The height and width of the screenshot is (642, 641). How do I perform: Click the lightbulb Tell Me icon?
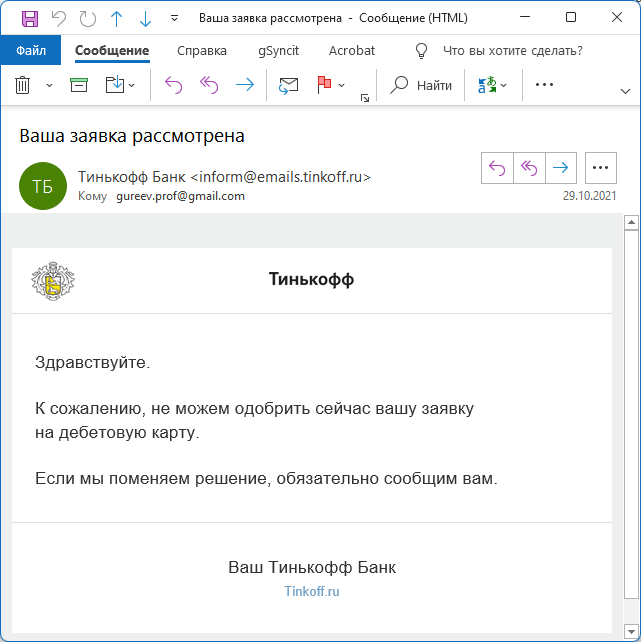421,51
